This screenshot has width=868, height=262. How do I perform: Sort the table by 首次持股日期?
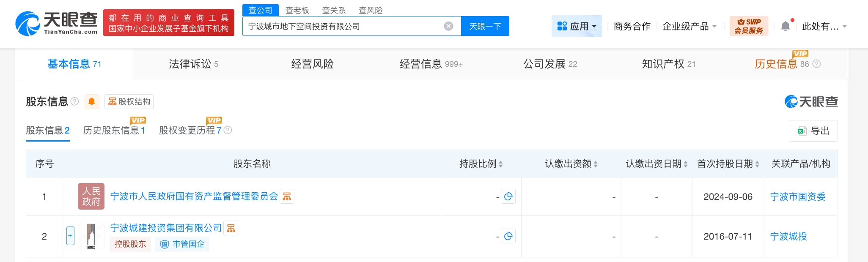757,164
